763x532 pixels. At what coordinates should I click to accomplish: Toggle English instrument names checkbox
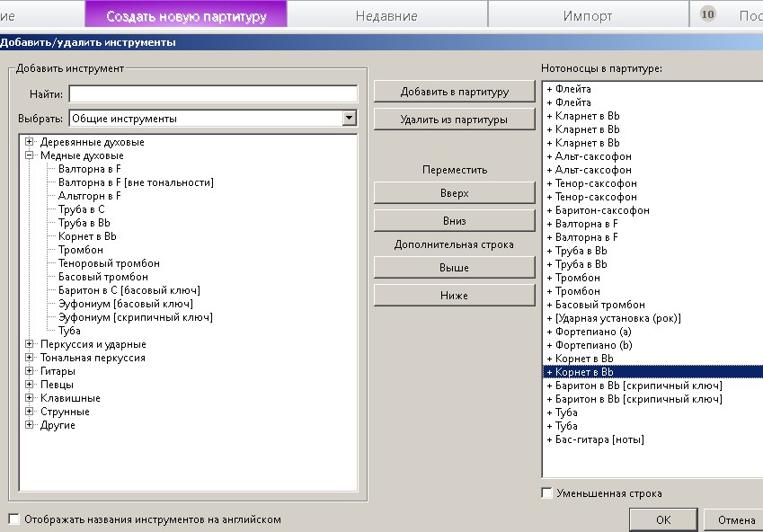point(14,519)
